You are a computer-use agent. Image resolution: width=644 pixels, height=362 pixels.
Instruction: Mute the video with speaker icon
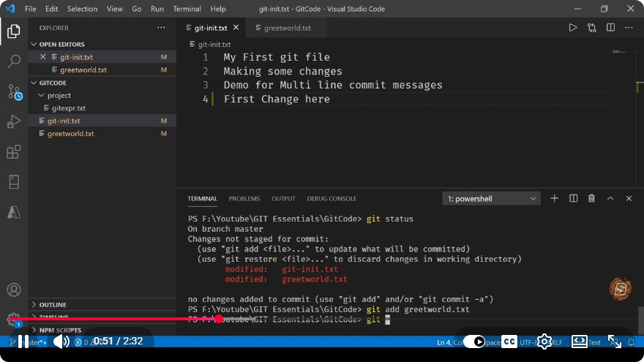pos(61,342)
